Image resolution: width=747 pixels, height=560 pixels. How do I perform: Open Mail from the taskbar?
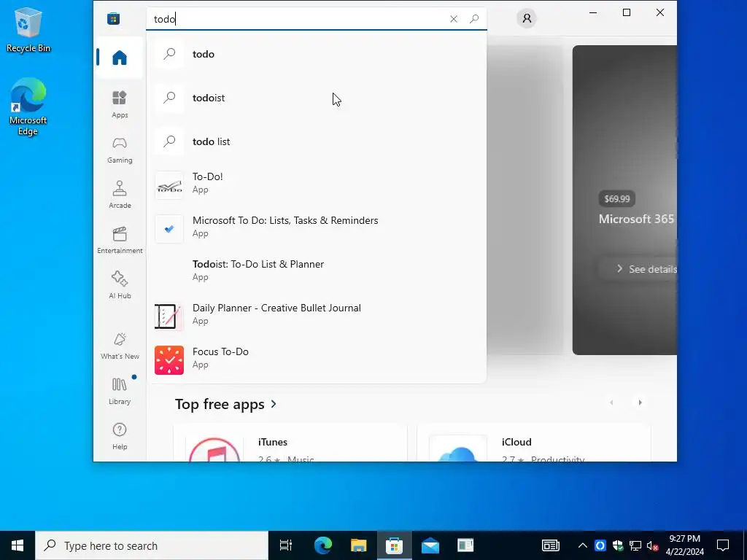pos(430,545)
